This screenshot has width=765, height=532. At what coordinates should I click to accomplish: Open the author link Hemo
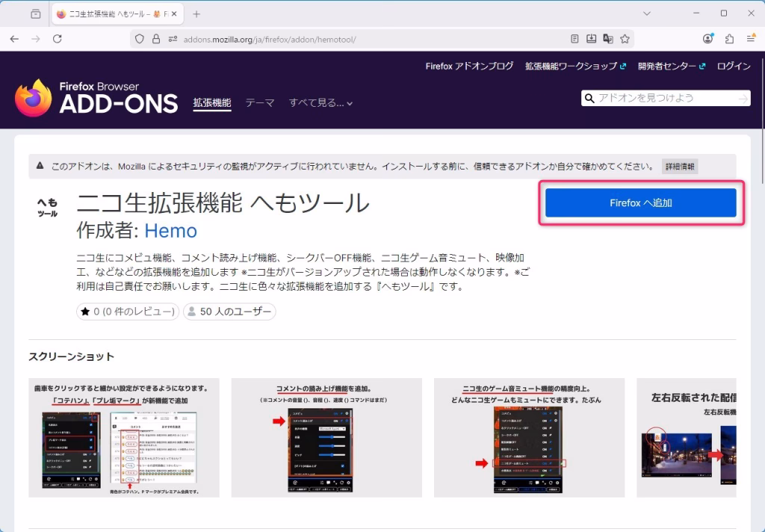(170, 230)
